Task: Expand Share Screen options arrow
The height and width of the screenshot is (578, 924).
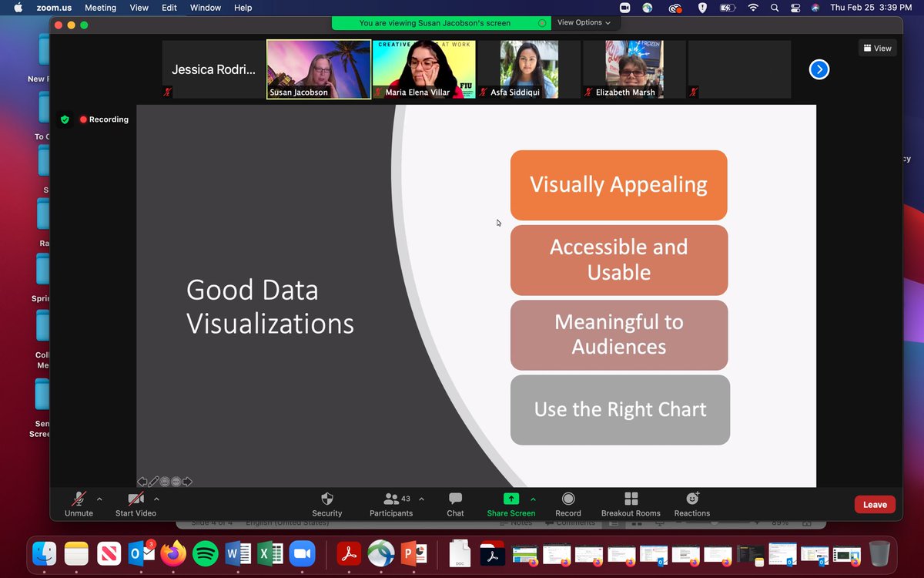Action: (x=533, y=499)
